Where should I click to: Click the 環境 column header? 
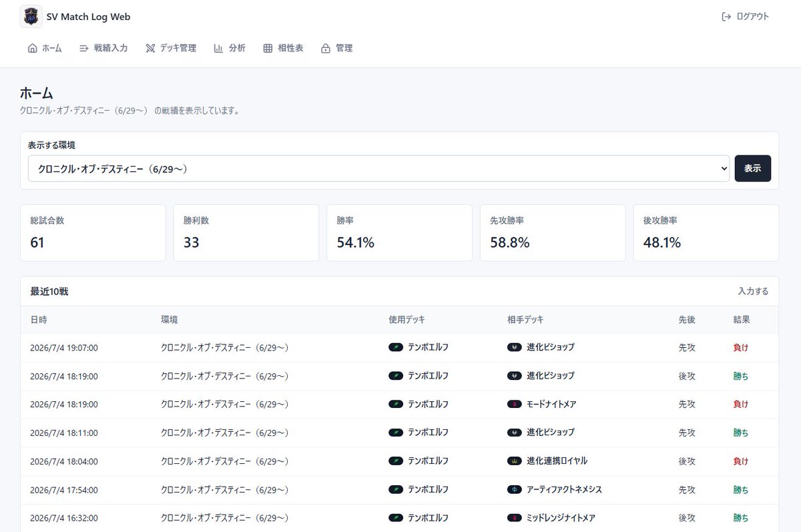170,320
